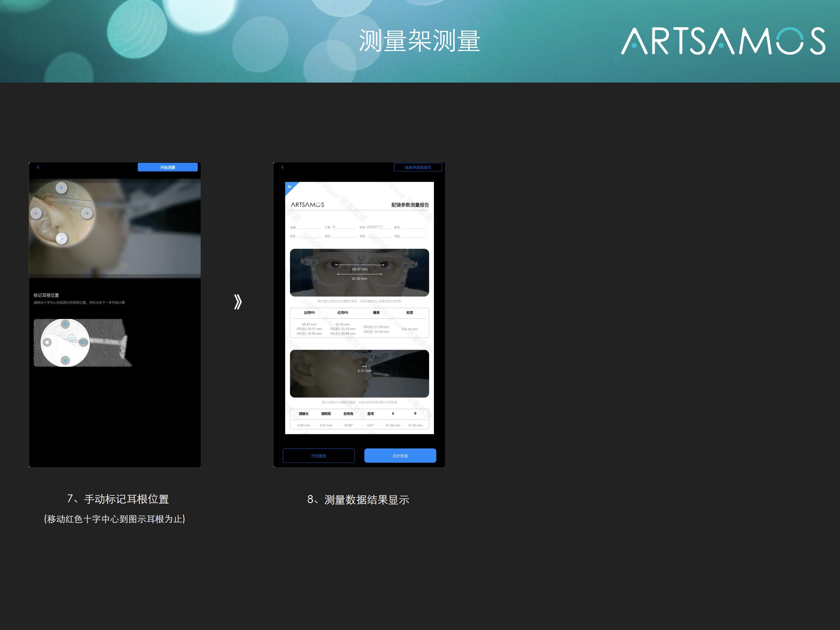Screen dimensions: 840x630
Task: Click the 打印报告 button
Action: pyautogui.click(x=318, y=456)
